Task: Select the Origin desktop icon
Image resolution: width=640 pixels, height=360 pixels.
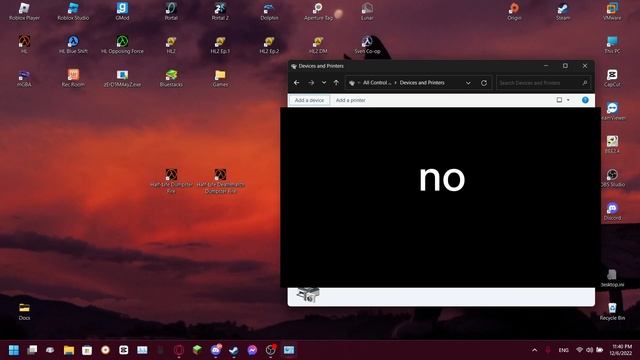Action: (x=514, y=11)
